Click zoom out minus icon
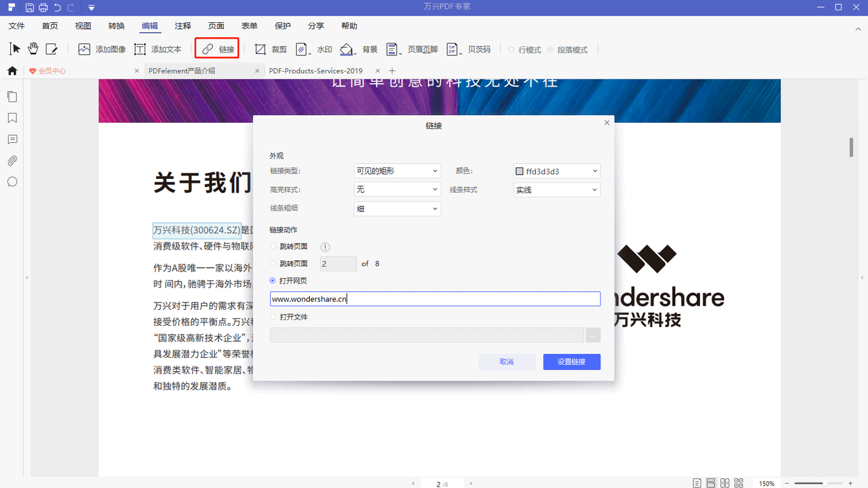Image resolution: width=868 pixels, height=488 pixels. point(786,483)
